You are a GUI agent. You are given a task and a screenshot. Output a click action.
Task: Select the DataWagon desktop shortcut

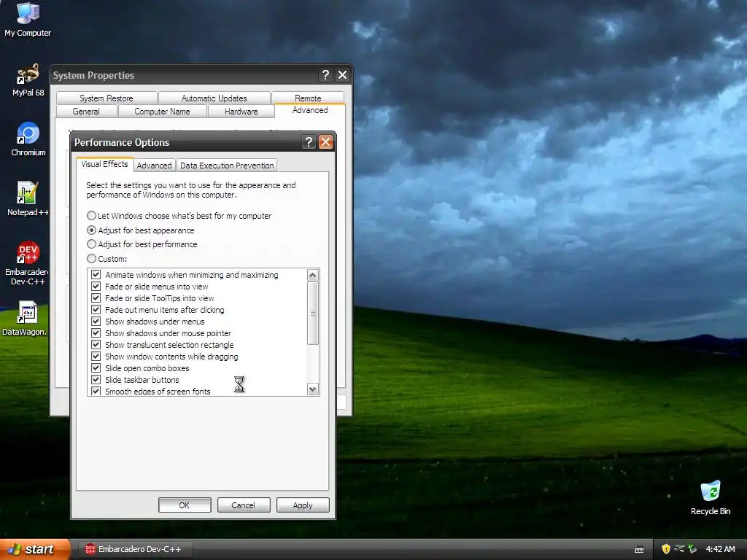26,318
